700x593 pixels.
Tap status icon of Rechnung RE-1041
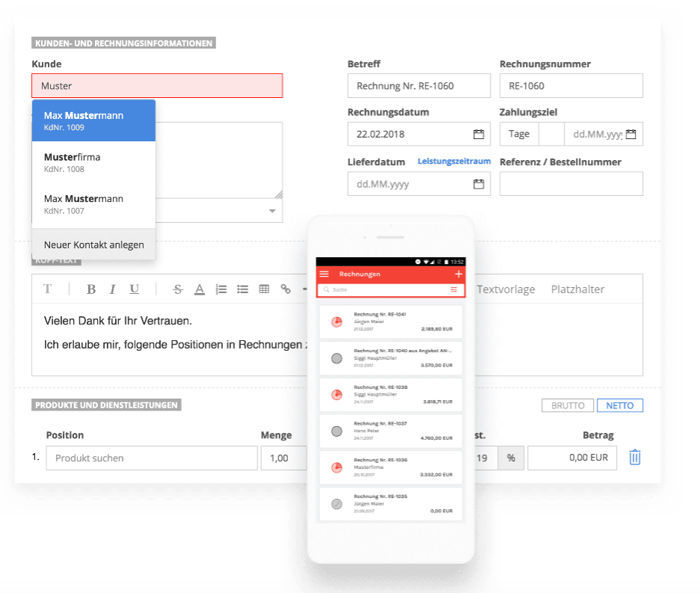pyautogui.click(x=337, y=322)
